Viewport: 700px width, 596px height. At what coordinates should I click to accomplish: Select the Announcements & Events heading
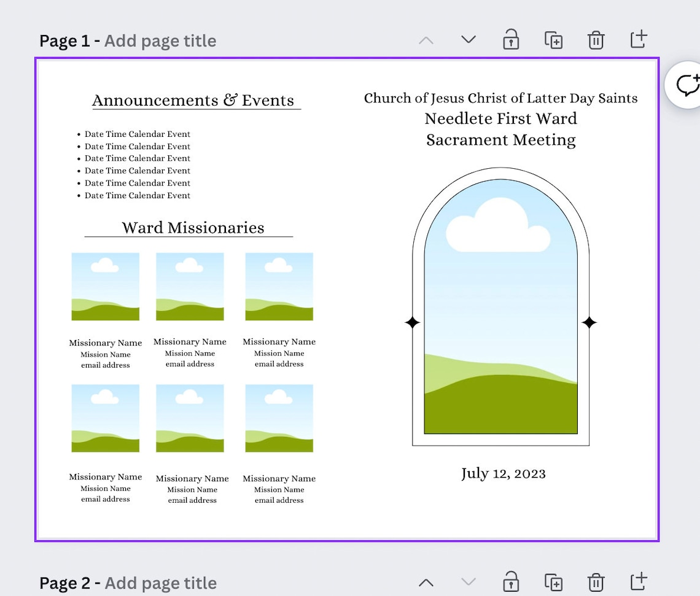pos(195,99)
